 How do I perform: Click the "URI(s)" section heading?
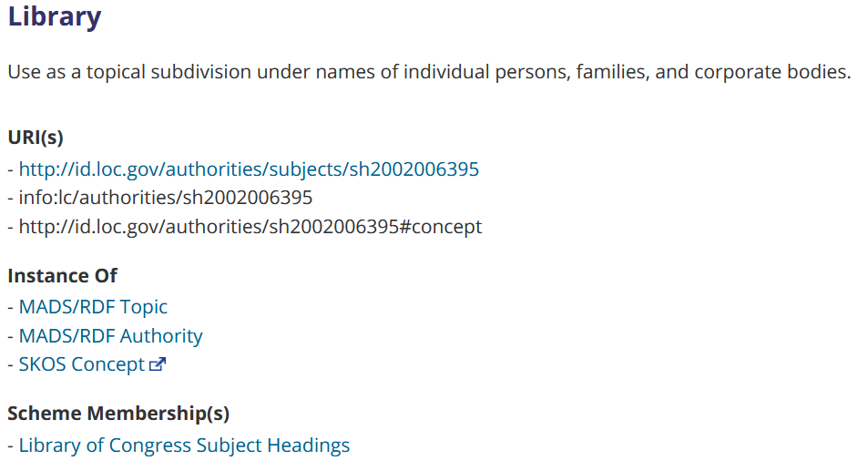36,138
